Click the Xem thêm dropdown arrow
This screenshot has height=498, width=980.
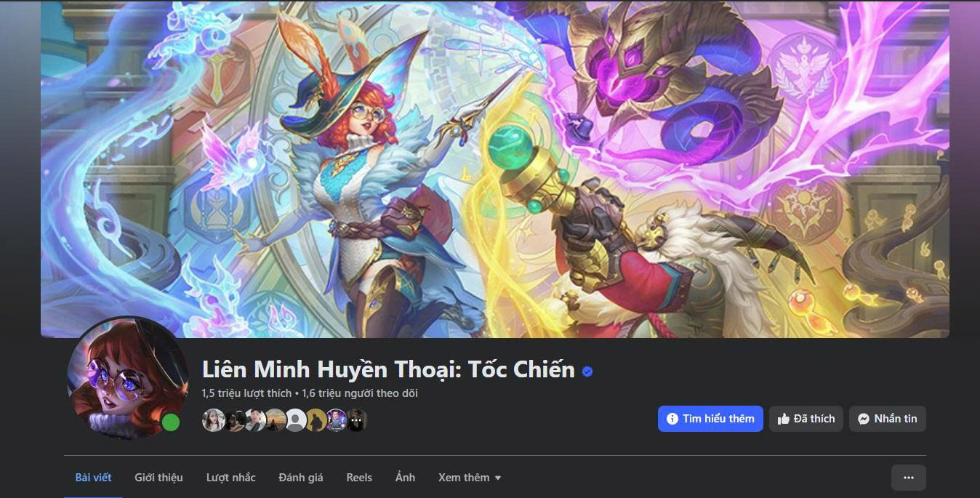tap(498, 478)
